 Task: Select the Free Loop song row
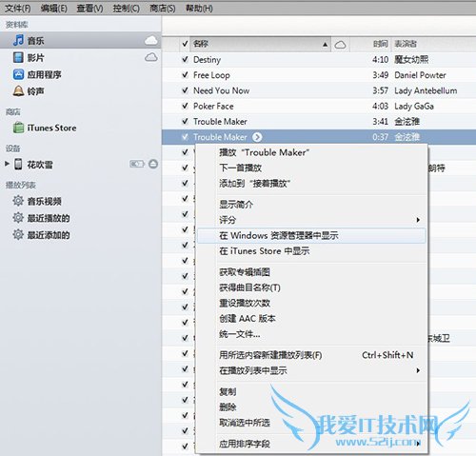point(319,75)
